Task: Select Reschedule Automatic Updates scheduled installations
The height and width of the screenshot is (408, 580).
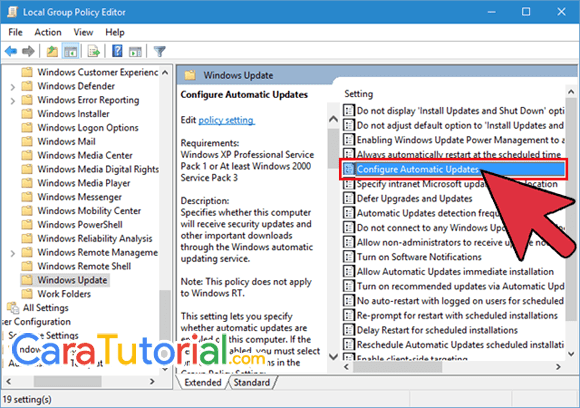Action: (x=453, y=345)
